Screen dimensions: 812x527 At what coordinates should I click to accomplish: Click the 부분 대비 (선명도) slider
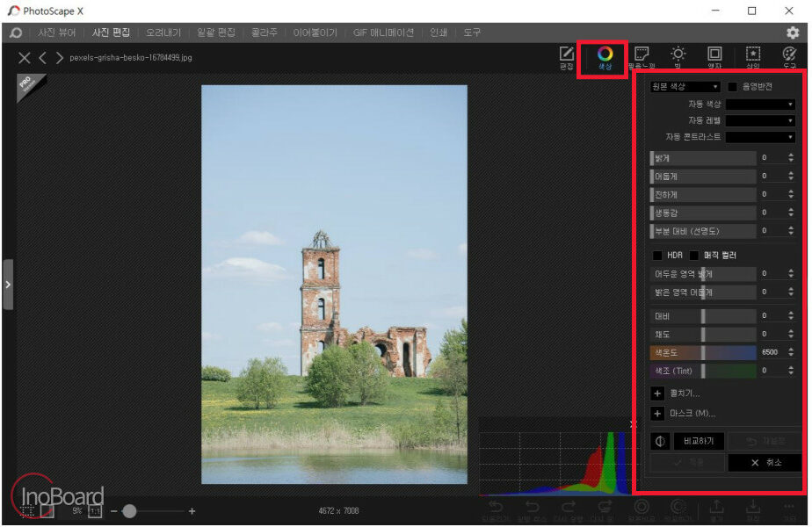coord(703,231)
